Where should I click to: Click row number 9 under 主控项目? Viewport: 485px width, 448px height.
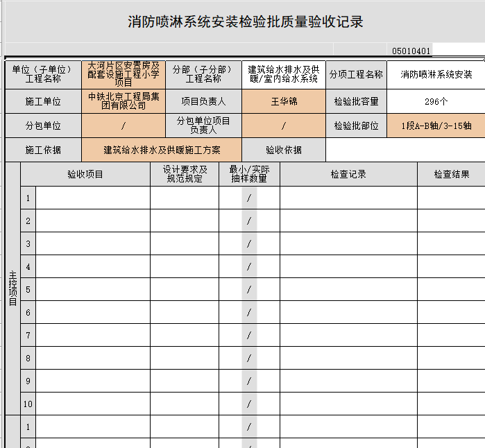28,381
